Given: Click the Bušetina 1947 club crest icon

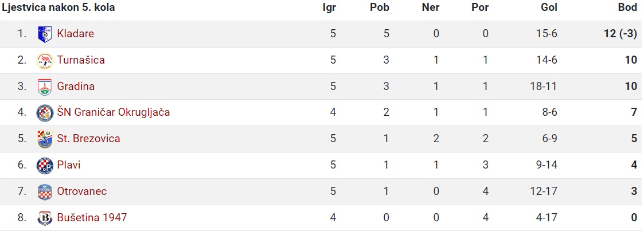Looking at the screenshot, I should [x=45, y=218].
